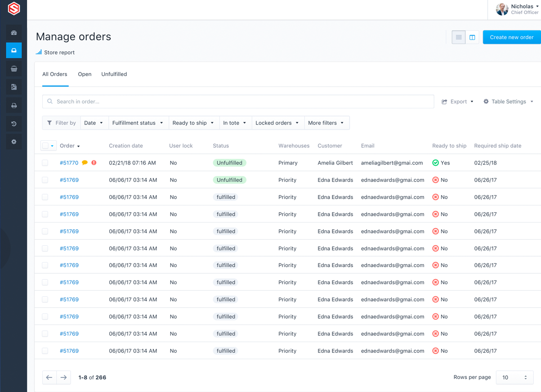Image resolution: width=541 pixels, height=392 pixels.
Task: Select the Orders icon in the sidebar
Action: (13, 50)
